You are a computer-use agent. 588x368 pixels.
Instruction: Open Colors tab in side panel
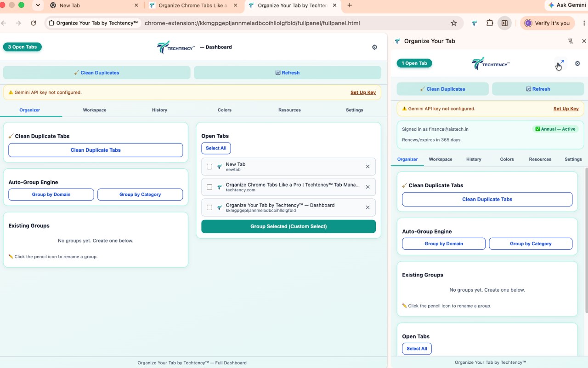point(507,159)
